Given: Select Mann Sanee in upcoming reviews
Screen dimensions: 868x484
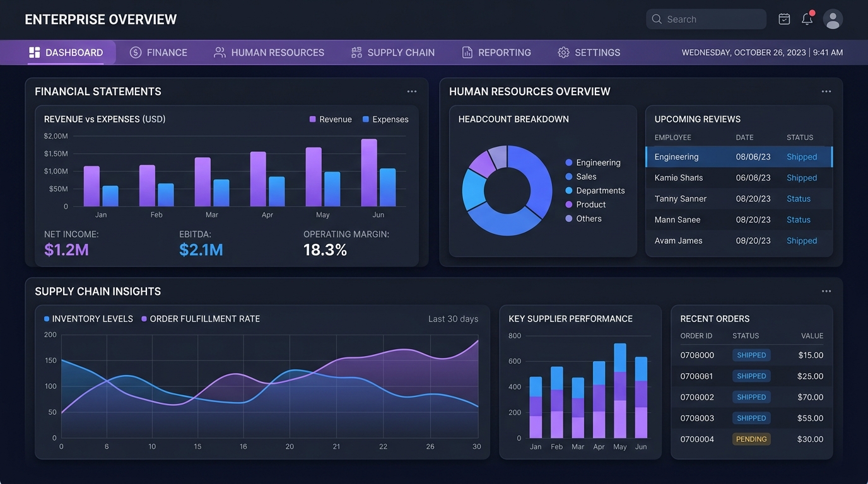Looking at the screenshot, I should click(739, 219).
